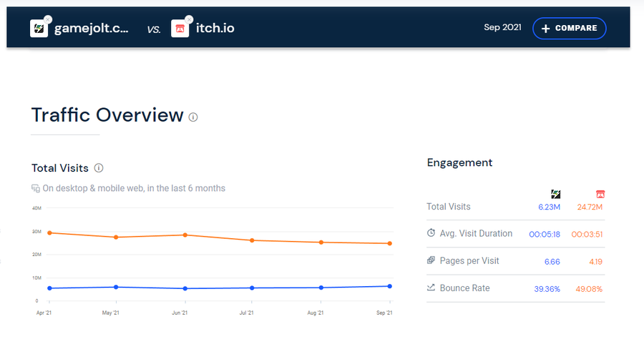Click the + COMPARE button
This screenshot has height=362, width=644.
[570, 29]
